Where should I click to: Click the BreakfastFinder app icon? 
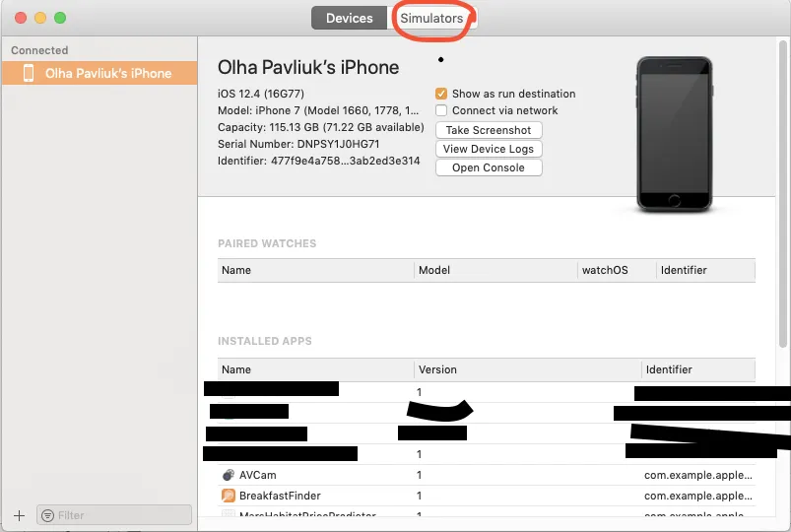(228, 496)
